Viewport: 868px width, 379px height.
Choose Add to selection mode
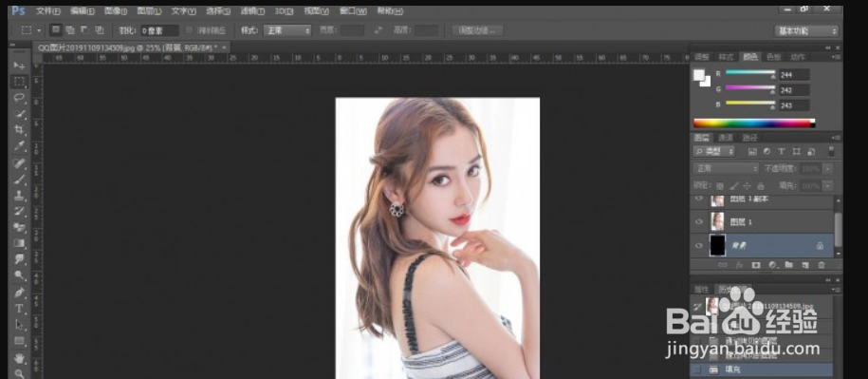[70, 30]
